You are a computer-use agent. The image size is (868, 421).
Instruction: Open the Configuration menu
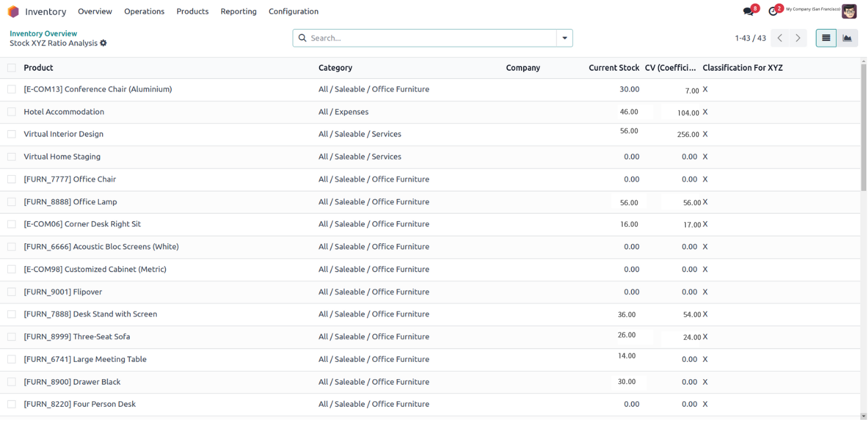(x=293, y=12)
